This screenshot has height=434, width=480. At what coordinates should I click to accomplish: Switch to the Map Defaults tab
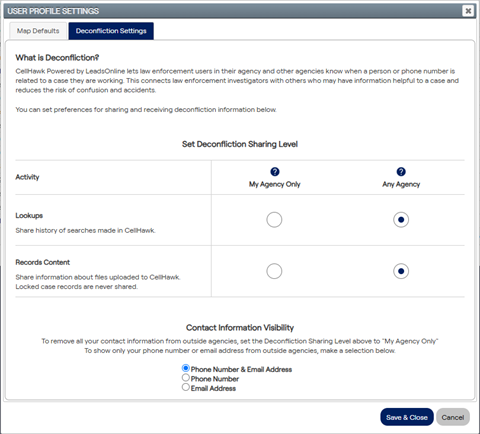pyautogui.click(x=38, y=31)
